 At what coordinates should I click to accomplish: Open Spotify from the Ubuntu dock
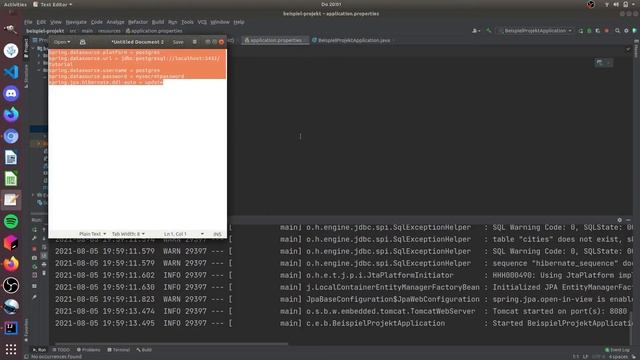pos(11,221)
